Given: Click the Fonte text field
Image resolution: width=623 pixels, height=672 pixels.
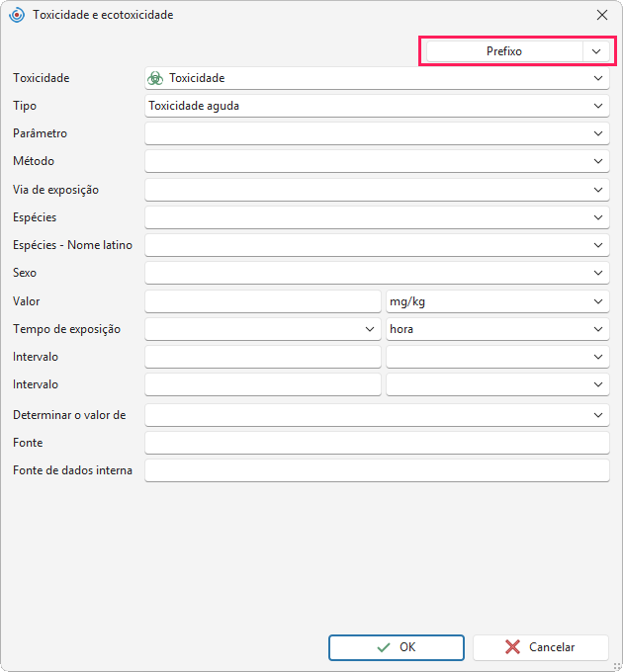Looking at the screenshot, I should point(377,443).
